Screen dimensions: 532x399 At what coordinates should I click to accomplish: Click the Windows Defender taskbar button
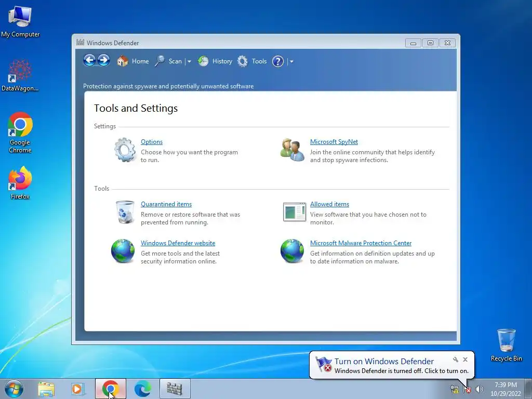pyautogui.click(x=175, y=389)
